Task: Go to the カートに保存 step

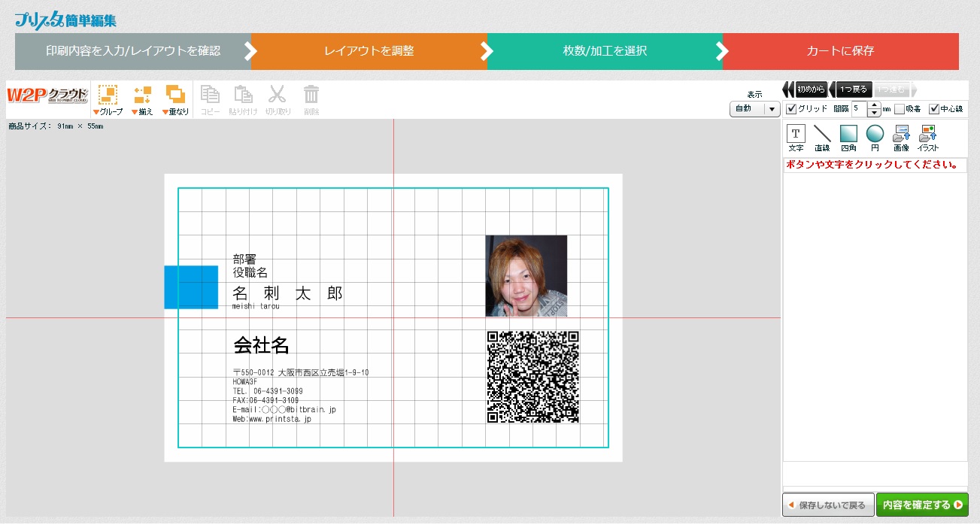Action: coord(840,51)
